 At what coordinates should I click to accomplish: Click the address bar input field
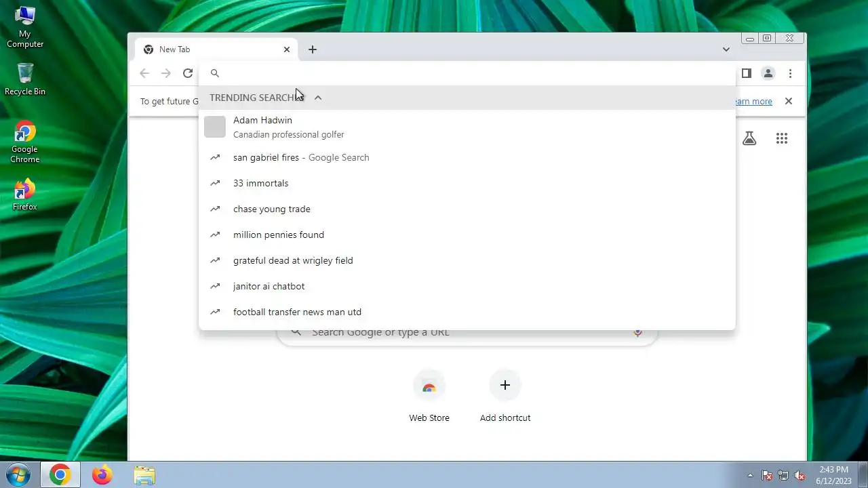(x=467, y=73)
